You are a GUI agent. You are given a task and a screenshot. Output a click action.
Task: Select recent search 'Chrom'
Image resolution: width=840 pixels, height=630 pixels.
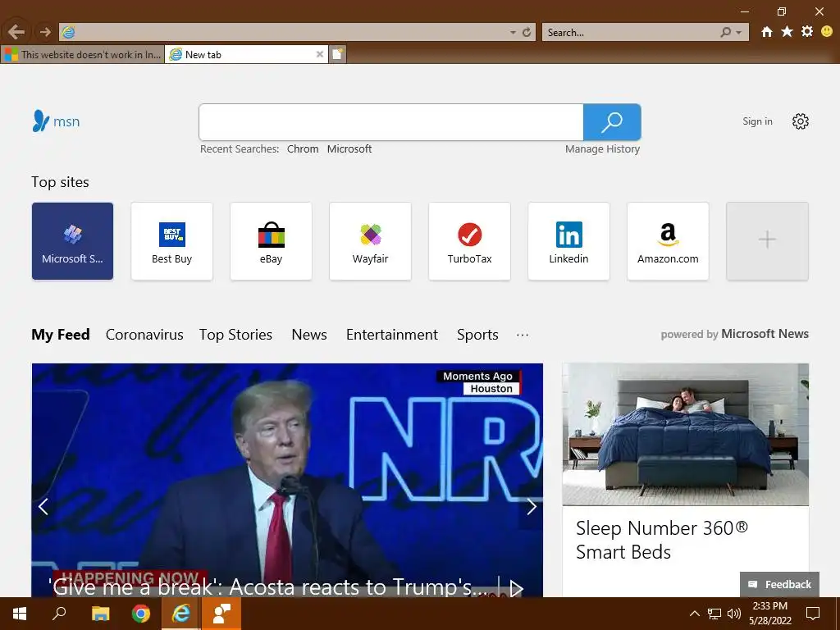[303, 149]
